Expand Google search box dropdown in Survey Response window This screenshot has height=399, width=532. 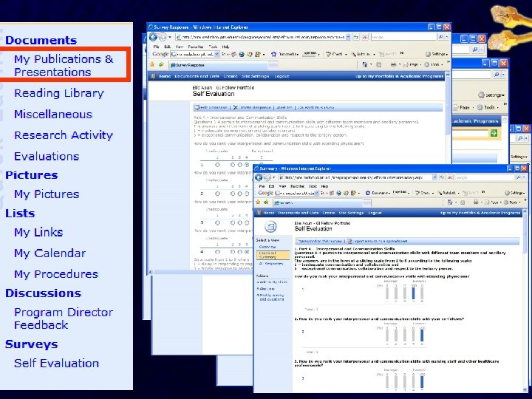tap(217, 54)
